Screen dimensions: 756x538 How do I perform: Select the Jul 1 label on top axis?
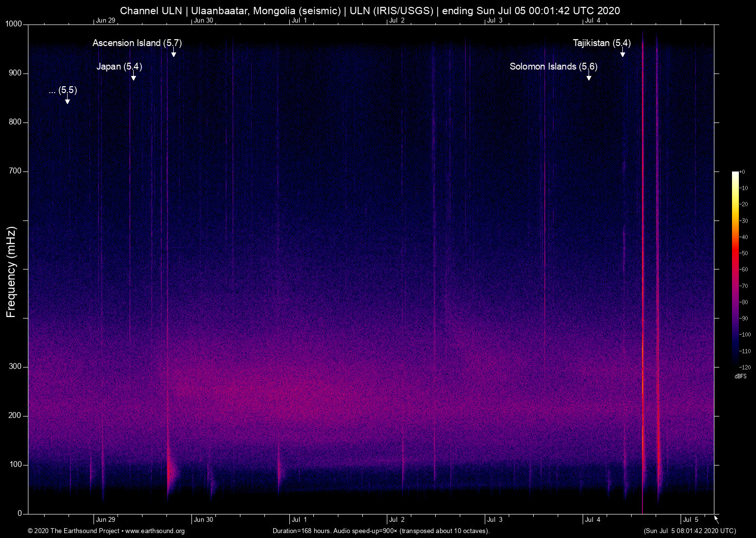click(301, 21)
